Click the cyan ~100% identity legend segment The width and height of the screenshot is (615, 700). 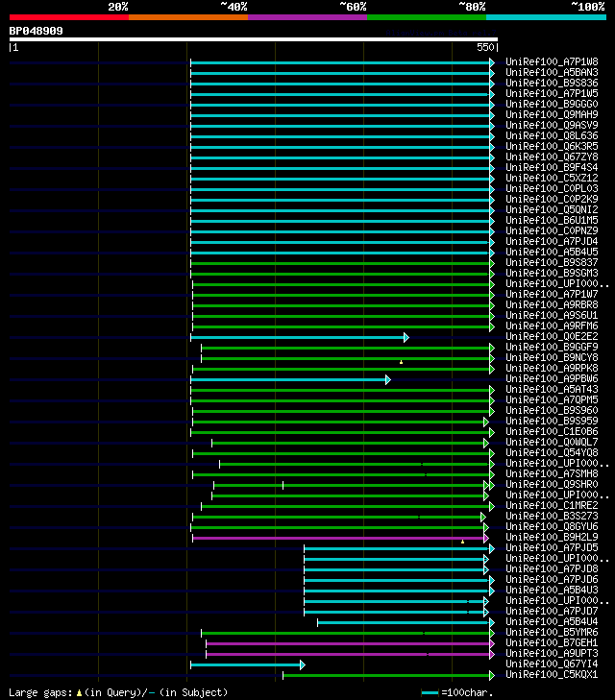tap(546, 17)
